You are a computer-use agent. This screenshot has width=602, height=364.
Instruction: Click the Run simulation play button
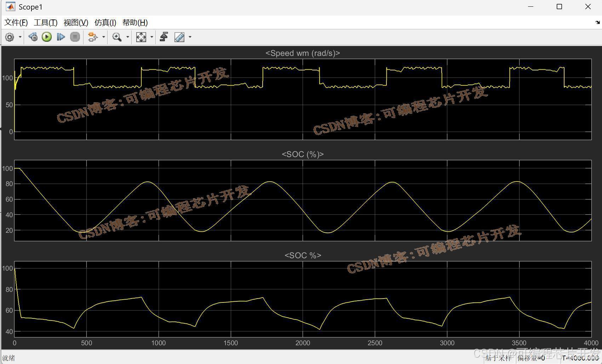[x=47, y=37]
